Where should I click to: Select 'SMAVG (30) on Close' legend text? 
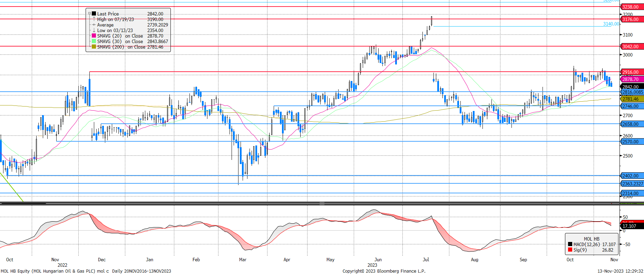[x=120, y=41]
